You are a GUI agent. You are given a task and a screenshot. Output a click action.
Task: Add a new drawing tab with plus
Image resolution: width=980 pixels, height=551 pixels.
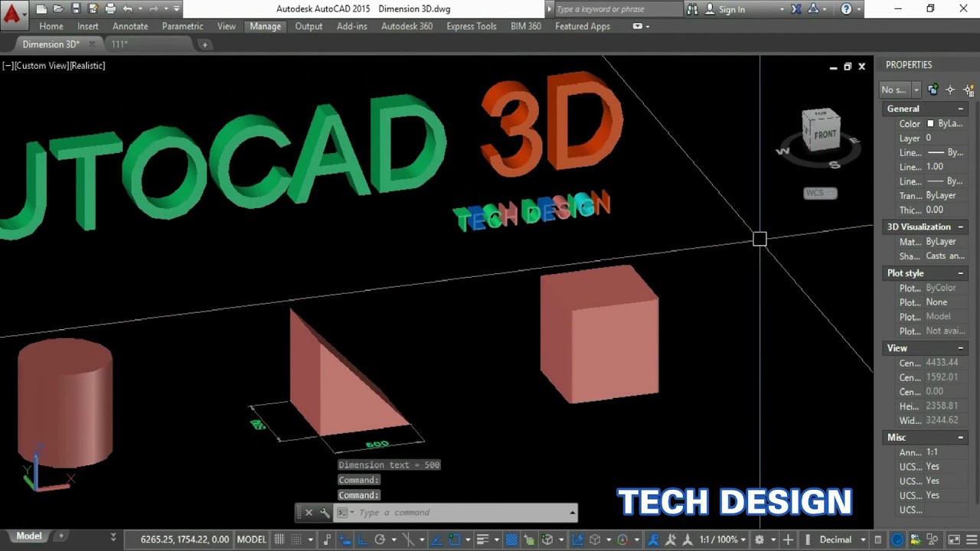point(204,44)
